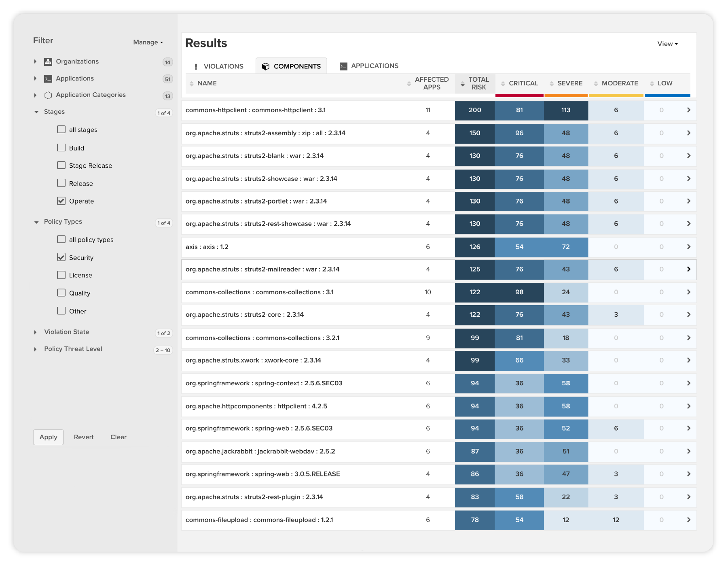Image resolution: width=728 pixels, height=567 pixels.
Task: Click the Apply filter button
Action: tap(49, 437)
